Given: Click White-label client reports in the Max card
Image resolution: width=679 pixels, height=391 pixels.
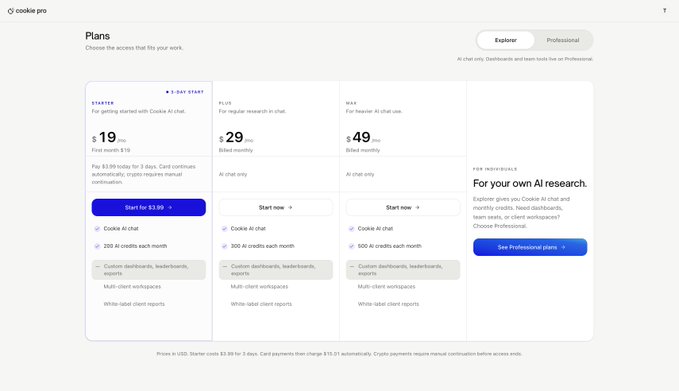Looking at the screenshot, I should [x=388, y=304].
